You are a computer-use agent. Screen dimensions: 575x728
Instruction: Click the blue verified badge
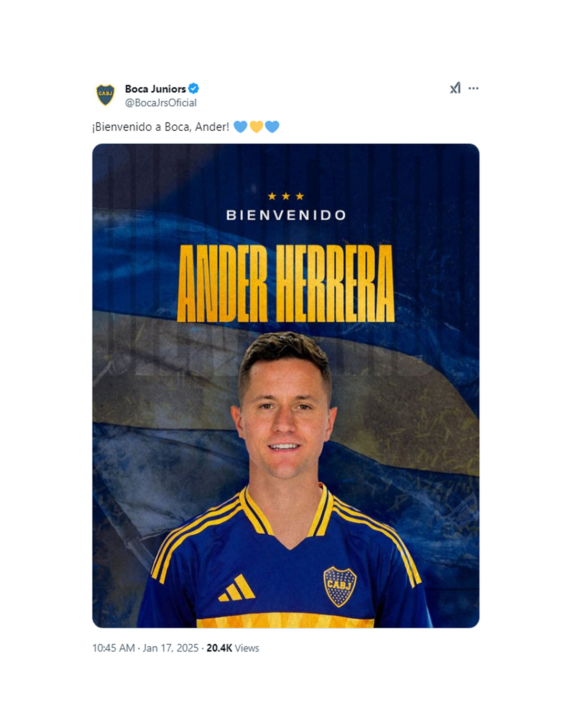point(193,89)
